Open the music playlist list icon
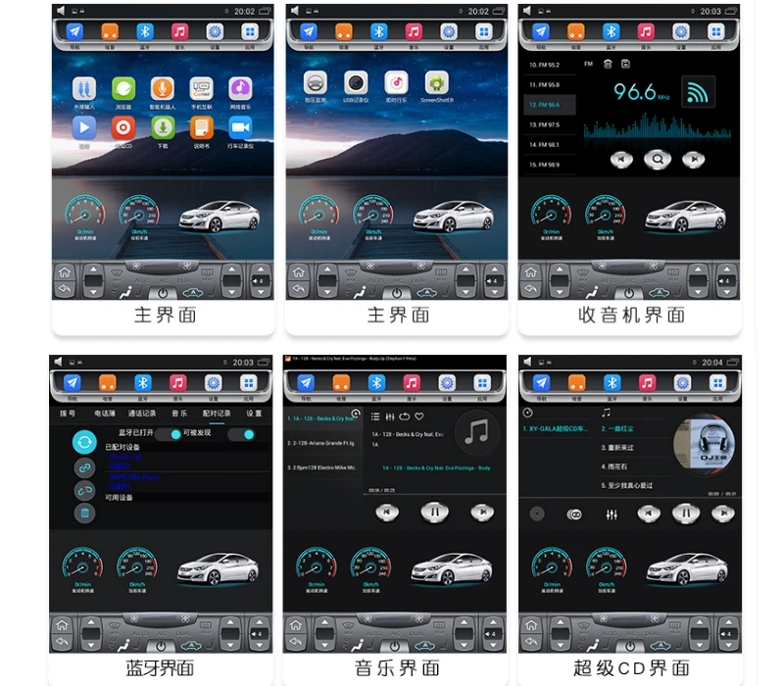 click(x=375, y=416)
